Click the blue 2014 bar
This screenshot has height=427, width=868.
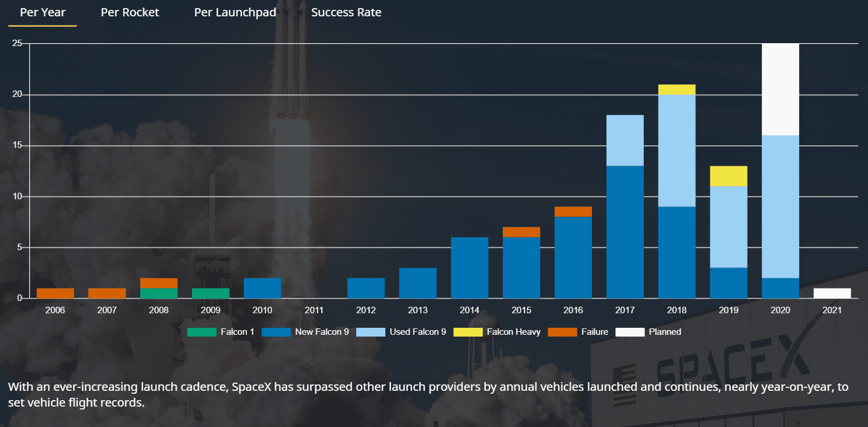click(469, 268)
